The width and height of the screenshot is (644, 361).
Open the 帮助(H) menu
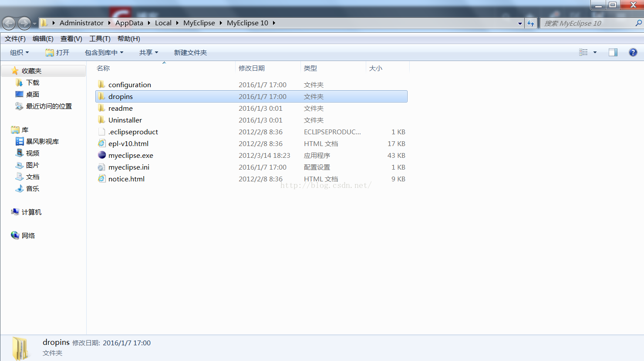129,38
